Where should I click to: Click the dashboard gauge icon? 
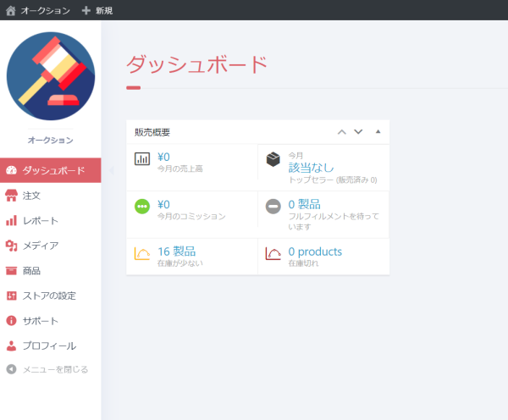(11, 170)
